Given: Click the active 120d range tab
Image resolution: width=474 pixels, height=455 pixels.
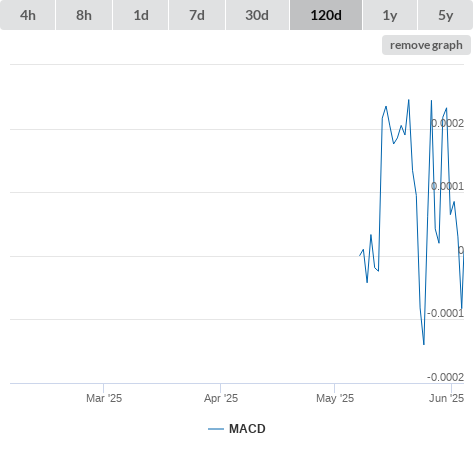Looking at the screenshot, I should point(326,15).
